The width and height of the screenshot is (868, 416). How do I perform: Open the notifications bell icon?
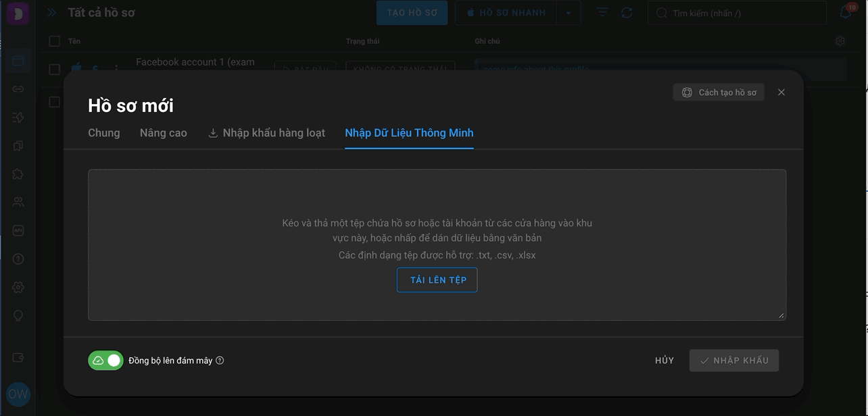[845, 12]
